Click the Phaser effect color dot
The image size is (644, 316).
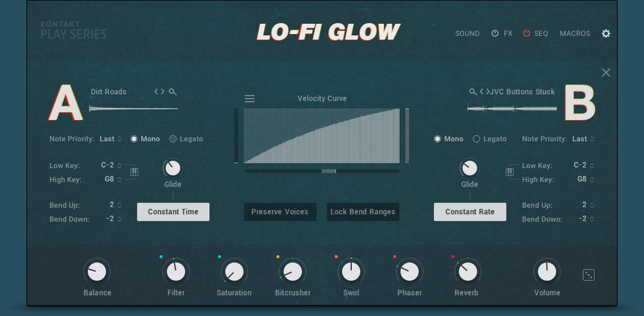[395, 257]
